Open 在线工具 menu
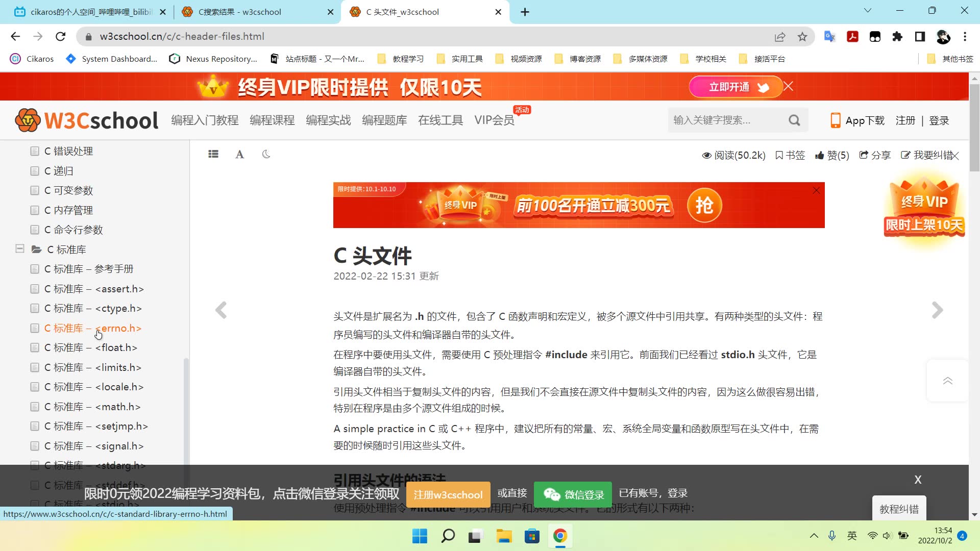The height and width of the screenshot is (551, 980). click(x=440, y=120)
